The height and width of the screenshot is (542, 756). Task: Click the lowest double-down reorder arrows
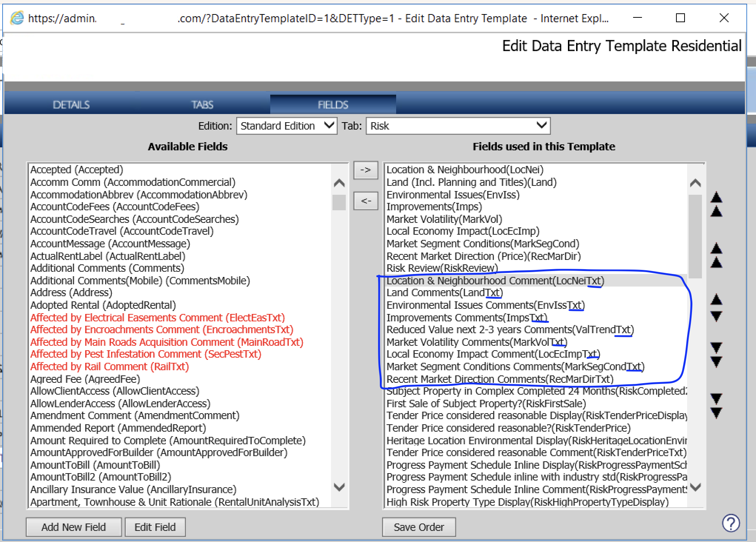point(716,406)
